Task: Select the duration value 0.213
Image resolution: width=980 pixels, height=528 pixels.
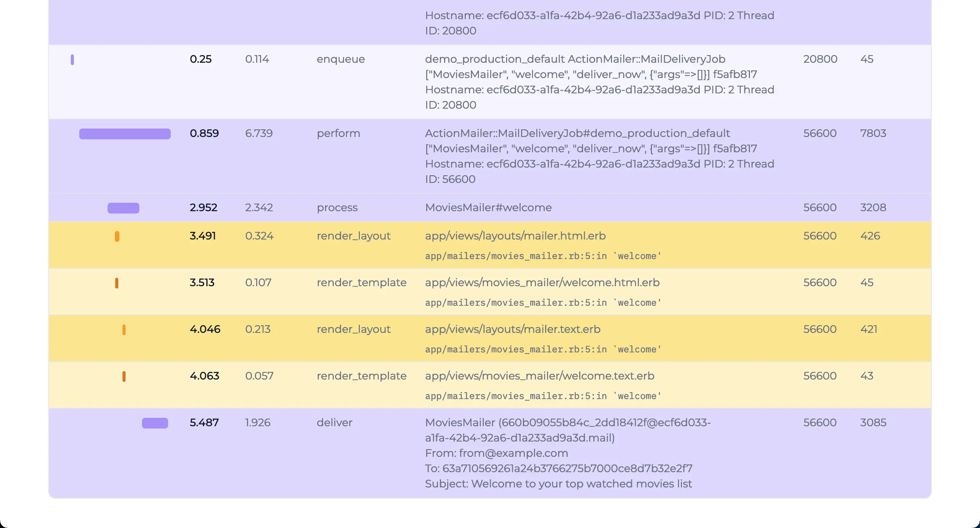Action: click(x=258, y=329)
